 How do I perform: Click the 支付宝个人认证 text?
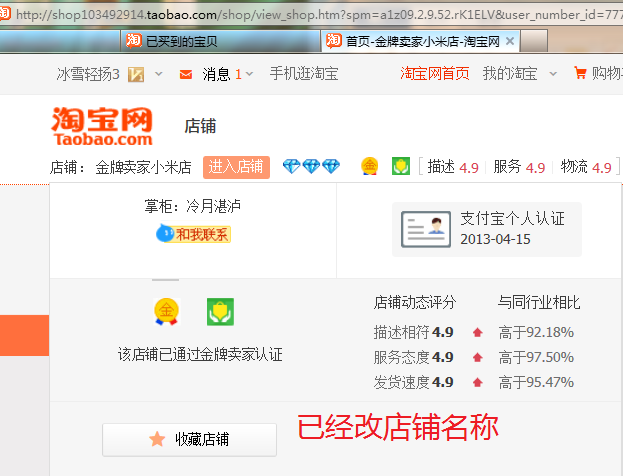(x=512, y=218)
